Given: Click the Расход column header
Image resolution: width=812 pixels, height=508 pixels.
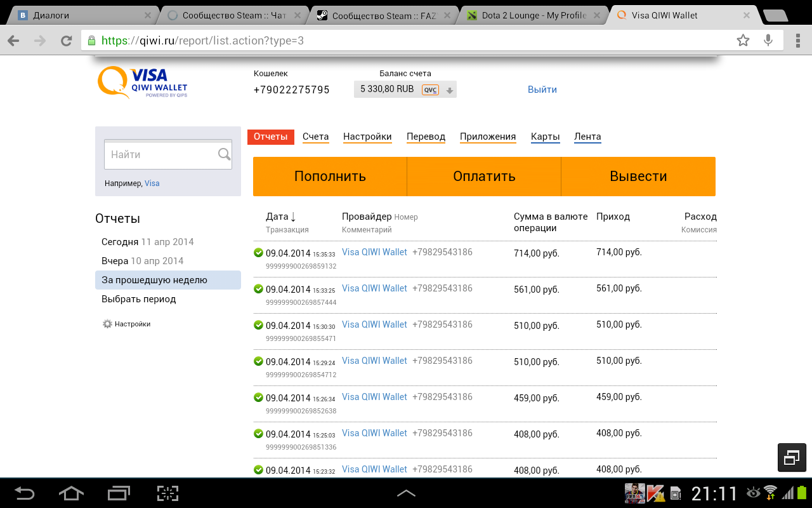Looking at the screenshot, I should 700,217.
